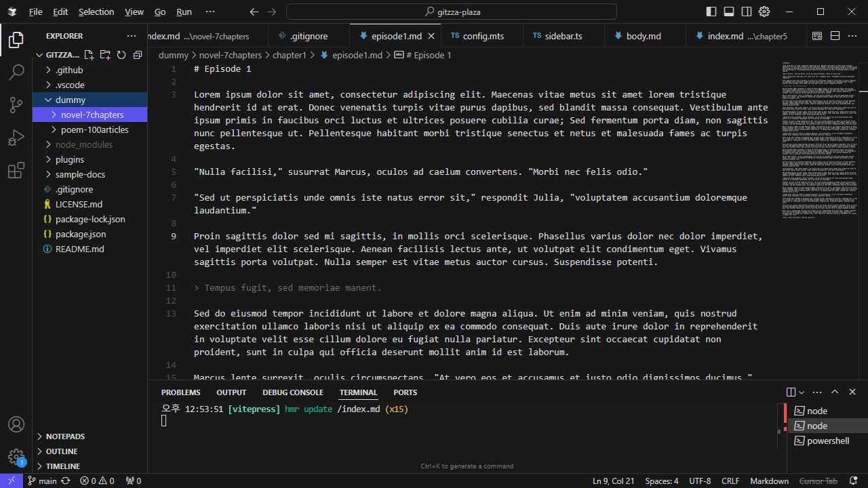The width and height of the screenshot is (868, 488).
Task: Open the Search view in activity bar
Action: 16,71
